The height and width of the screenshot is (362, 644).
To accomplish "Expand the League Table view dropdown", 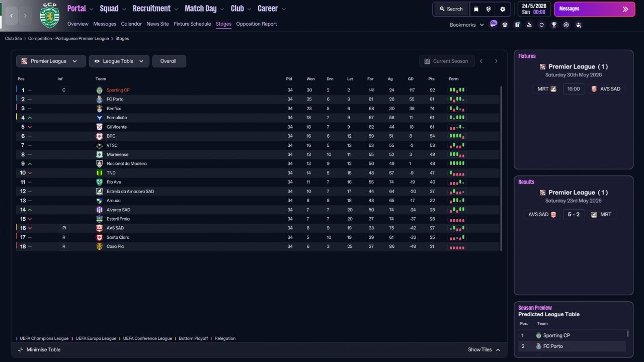I will point(119,61).
